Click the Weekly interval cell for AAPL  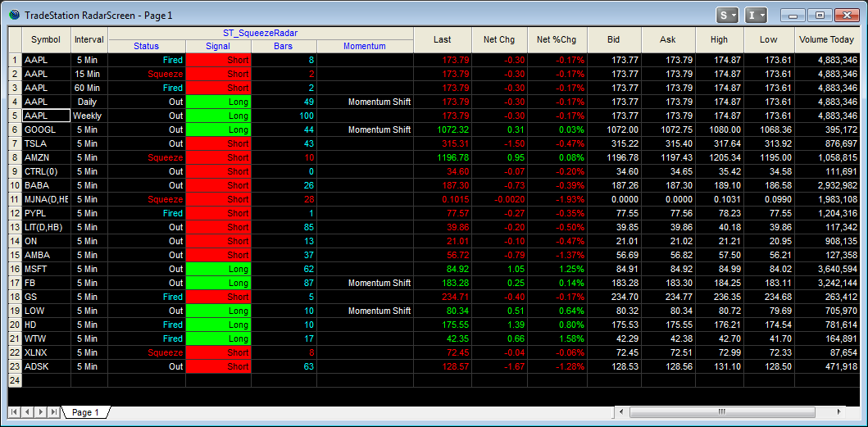point(89,116)
